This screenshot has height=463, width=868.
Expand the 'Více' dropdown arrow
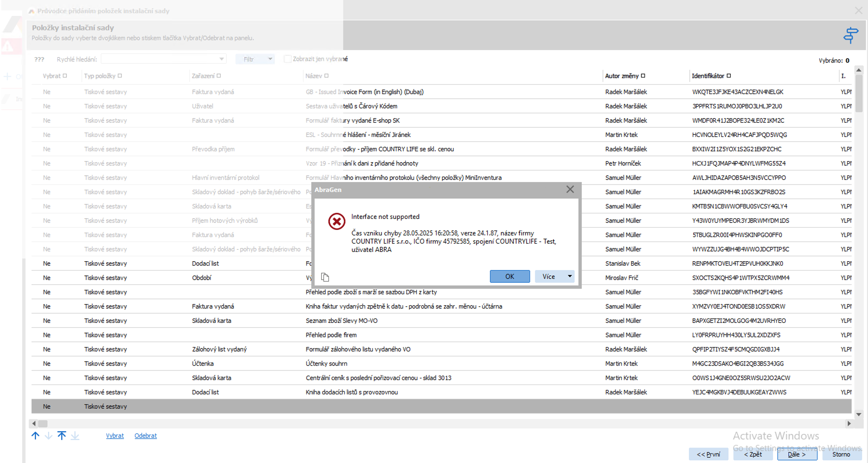(x=570, y=276)
